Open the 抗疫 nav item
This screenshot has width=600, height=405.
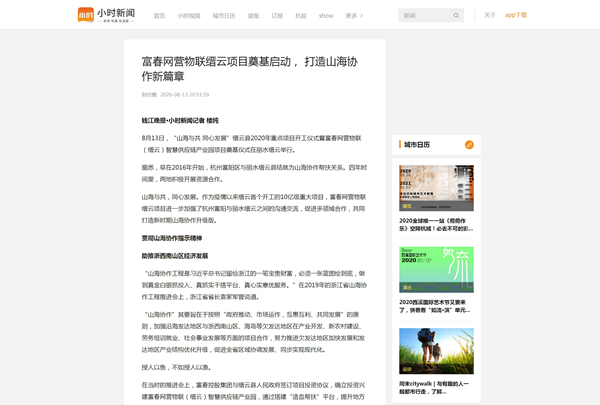pyautogui.click(x=301, y=16)
